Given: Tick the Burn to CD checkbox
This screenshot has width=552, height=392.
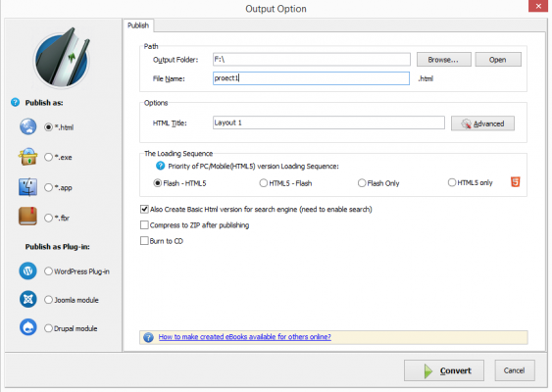Looking at the screenshot, I should [144, 241].
